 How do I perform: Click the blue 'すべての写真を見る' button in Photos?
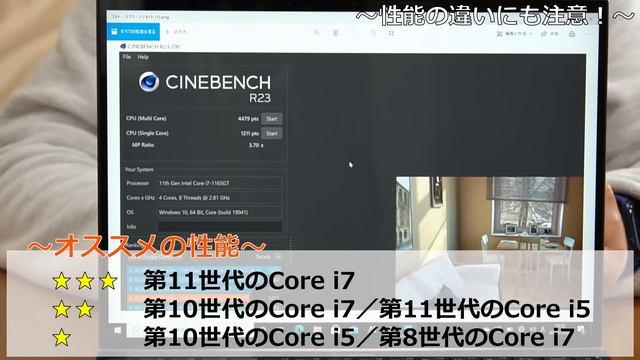(133, 31)
